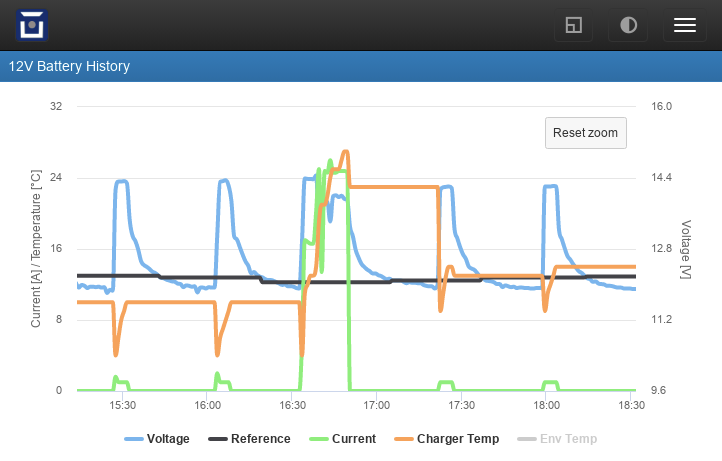
Task: Click the Reset zoom button
Action: [x=586, y=133]
